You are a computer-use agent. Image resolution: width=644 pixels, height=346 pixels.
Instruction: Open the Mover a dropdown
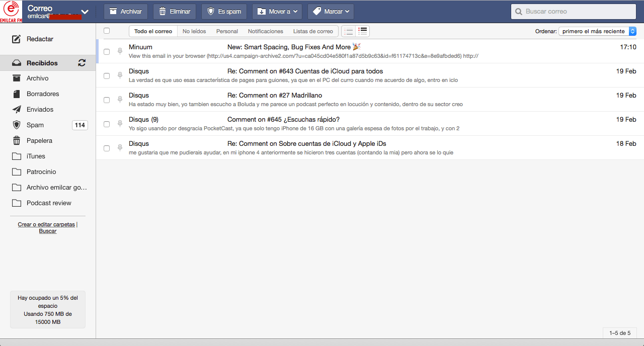pos(277,11)
